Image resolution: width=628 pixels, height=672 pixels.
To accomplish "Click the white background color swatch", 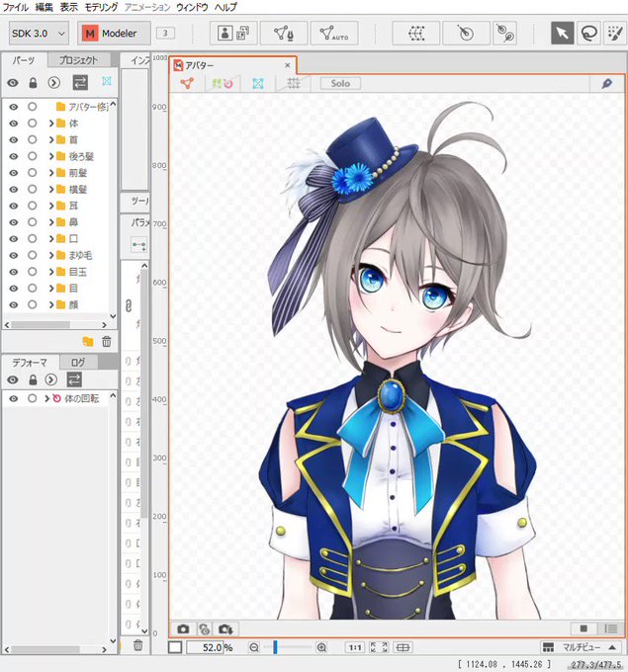I will [175, 647].
